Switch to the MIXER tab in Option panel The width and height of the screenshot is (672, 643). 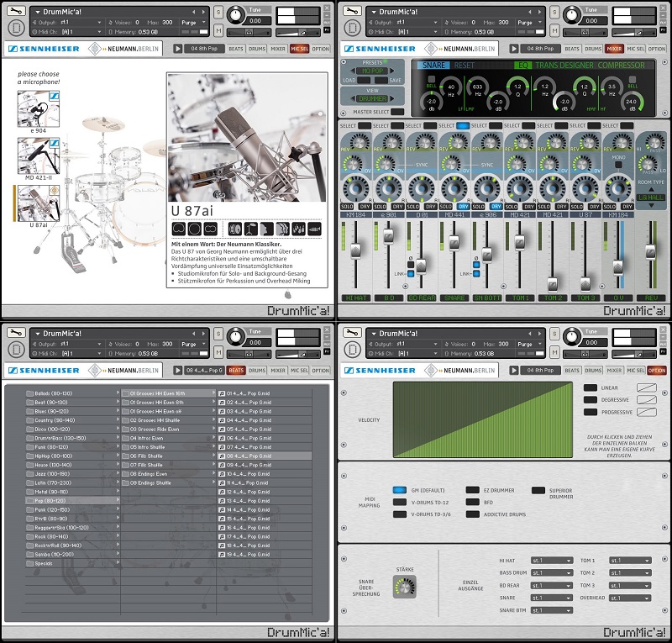point(614,370)
